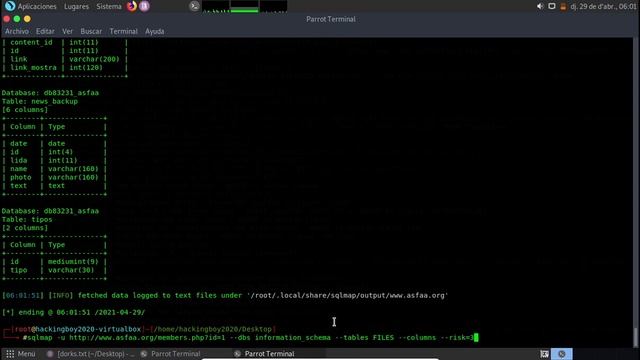
Task: Click the terminal launcher in top panel
Action: (194, 6)
